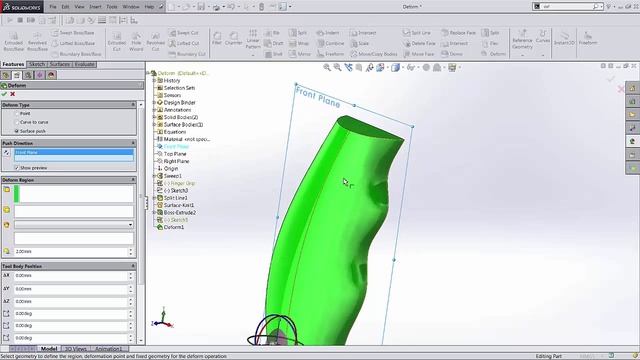Click the Zoom to Fit icon
This screenshot has width=640, height=360.
point(327,67)
